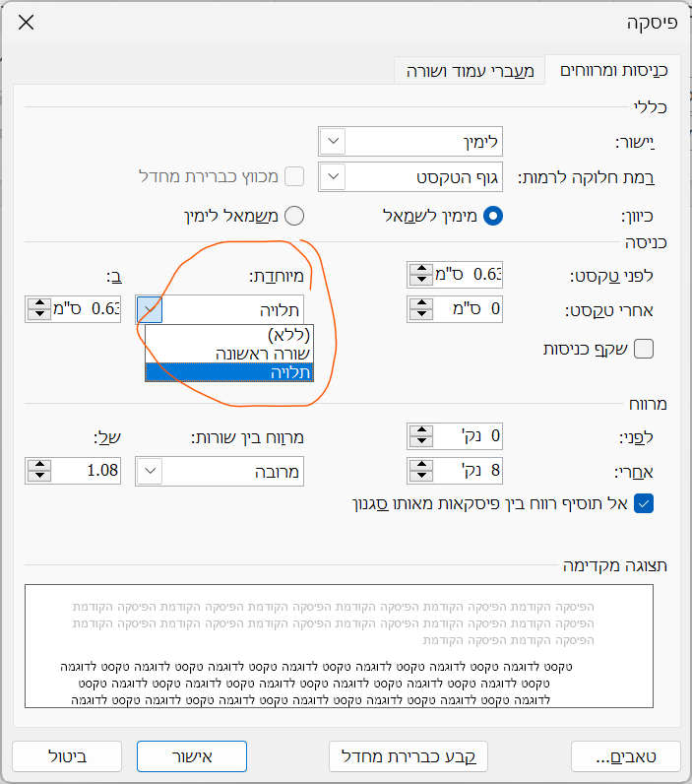Uncheck אל תוסיף רווח בין פיסקאות checkbox
The height and width of the screenshot is (784, 692).
point(644,504)
